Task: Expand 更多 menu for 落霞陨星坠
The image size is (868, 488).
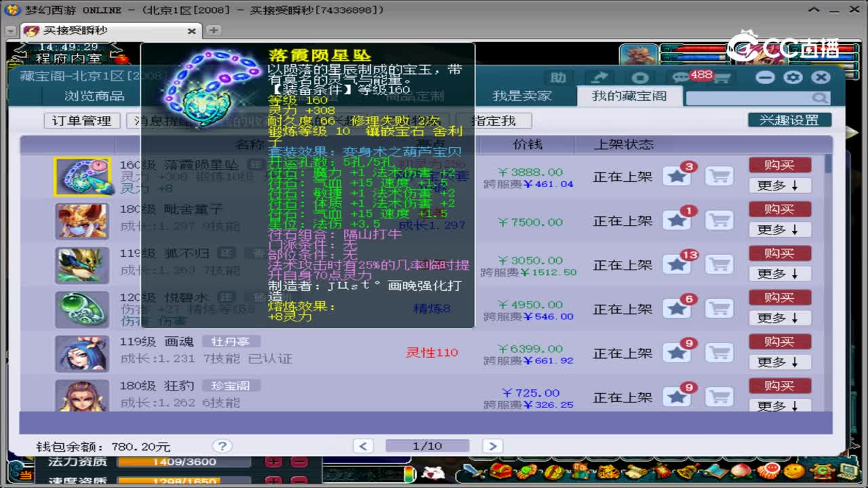Action: [780, 186]
